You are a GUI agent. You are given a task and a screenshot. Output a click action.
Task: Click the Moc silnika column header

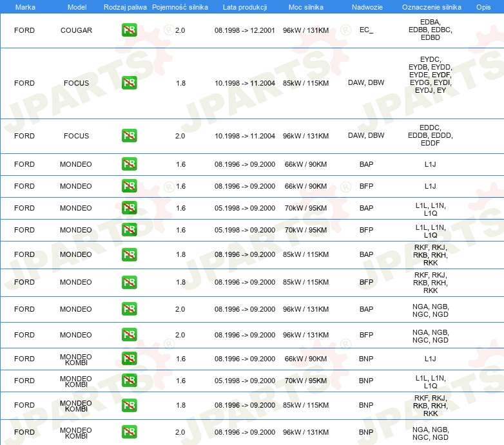pos(305,6)
